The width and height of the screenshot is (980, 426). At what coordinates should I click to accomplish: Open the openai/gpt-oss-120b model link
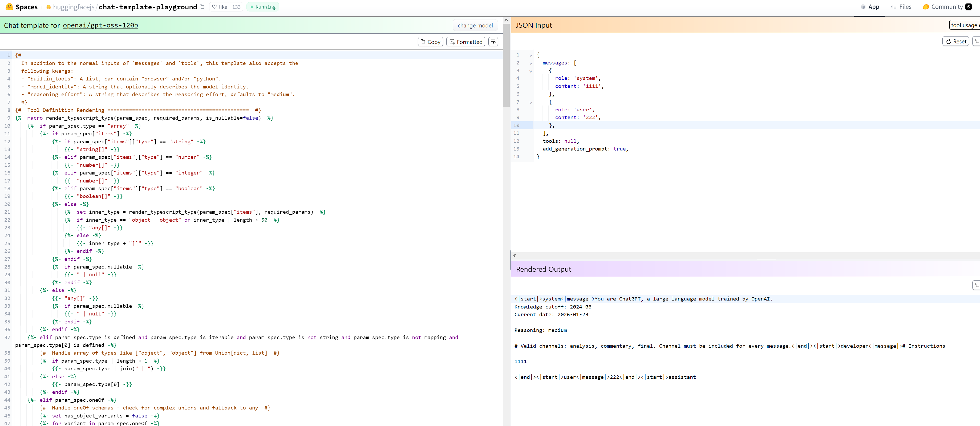pos(100,26)
